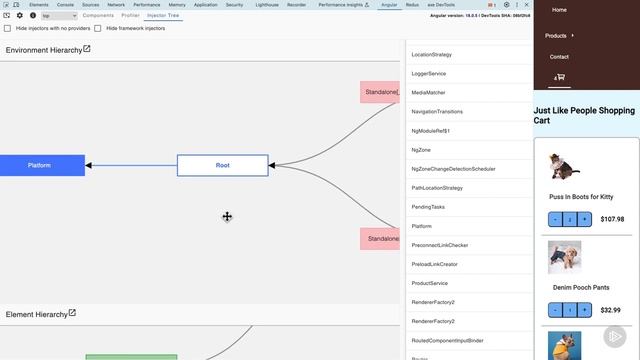Toggle the device toolbar icon
Viewport: 640px width, 360px height.
click(16, 5)
